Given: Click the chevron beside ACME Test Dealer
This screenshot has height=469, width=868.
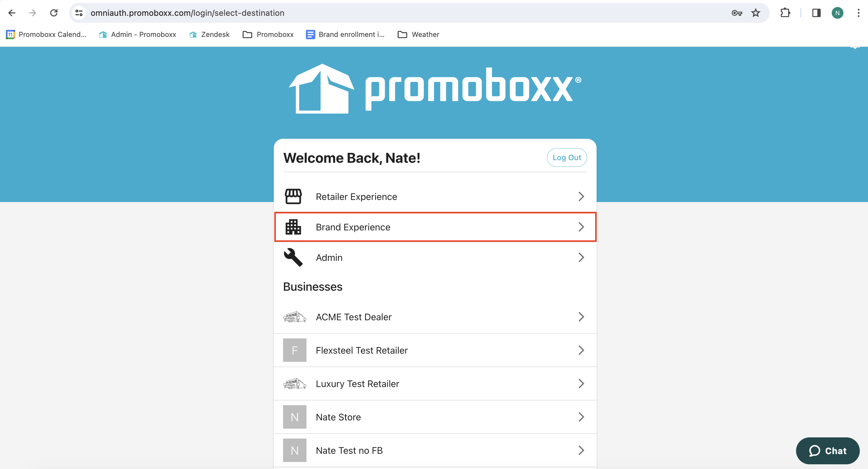Looking at the screenshot, I should tap(581, 317).
